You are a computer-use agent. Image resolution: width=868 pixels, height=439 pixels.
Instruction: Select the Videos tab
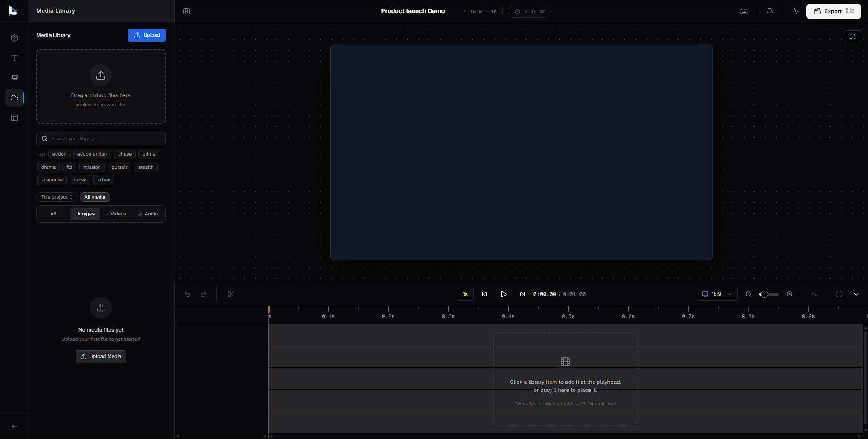point(116,214)
